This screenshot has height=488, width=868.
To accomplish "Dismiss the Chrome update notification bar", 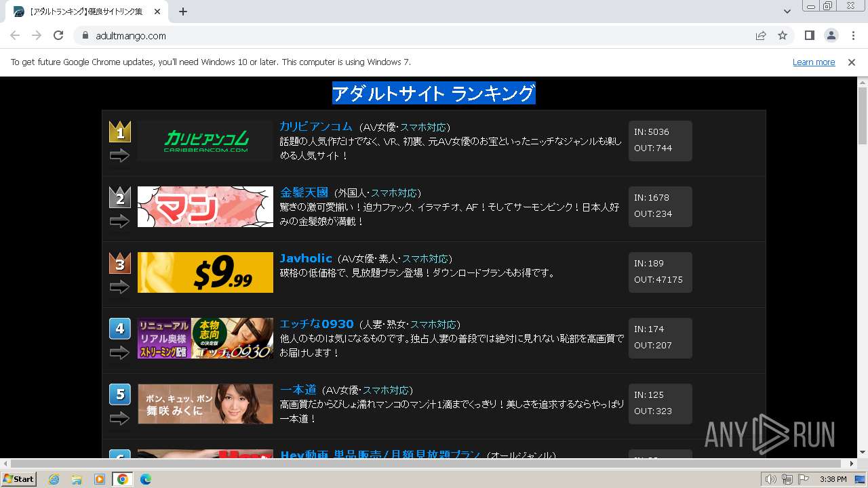I will tap(852, 62).
